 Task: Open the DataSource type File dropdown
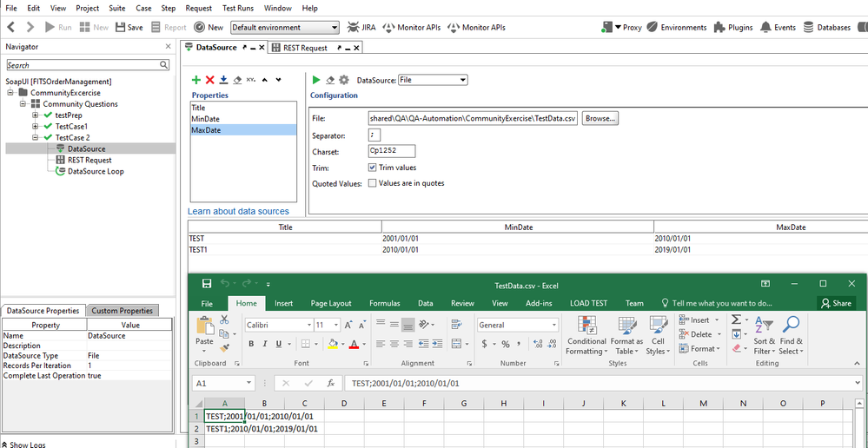(433, 80)
